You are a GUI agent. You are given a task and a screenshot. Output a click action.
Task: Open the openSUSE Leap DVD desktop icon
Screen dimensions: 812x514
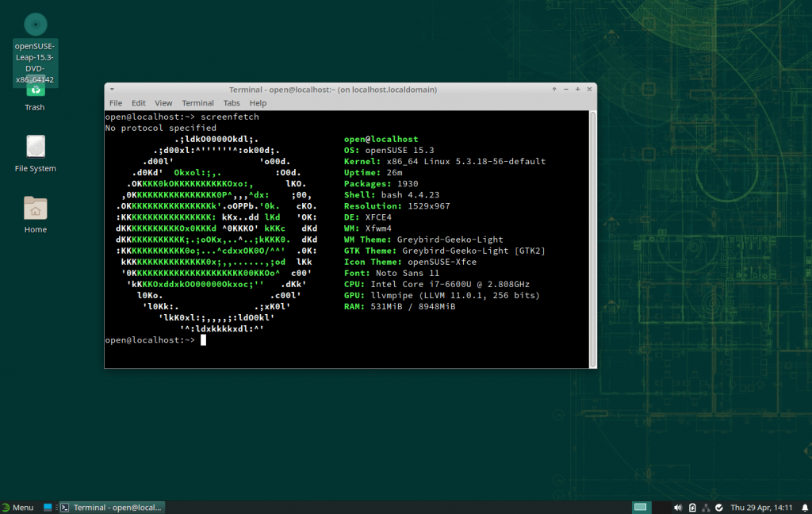point(35,25)
